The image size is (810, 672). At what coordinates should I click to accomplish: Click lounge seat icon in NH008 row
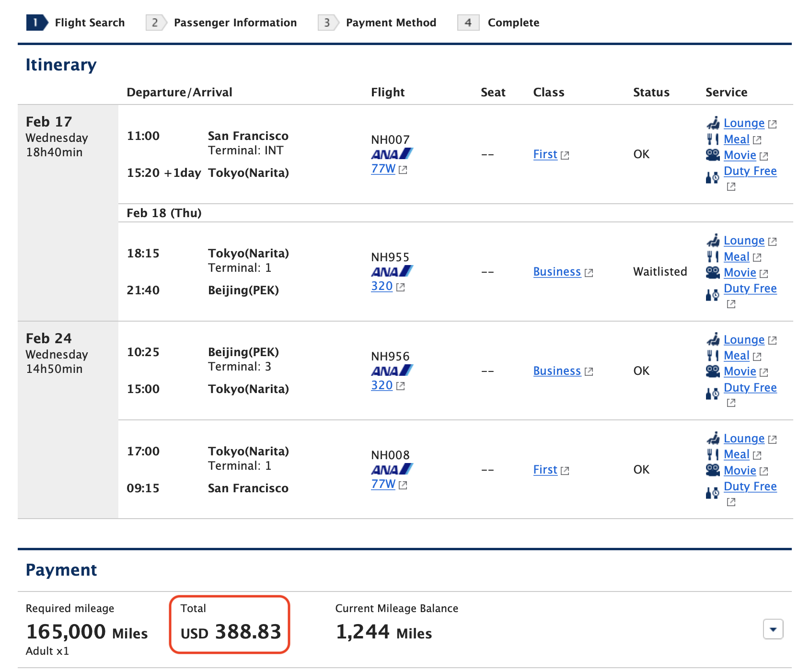(x=713, y=439)
